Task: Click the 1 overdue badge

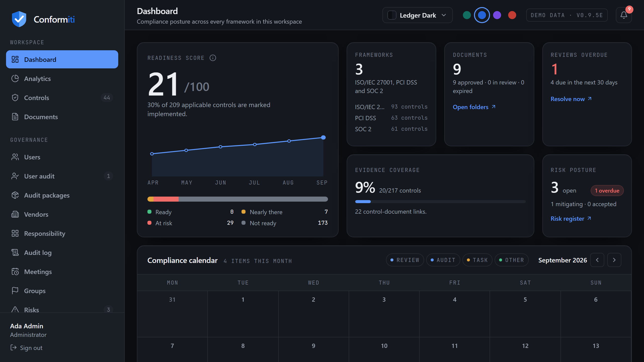Action: click(607, 190)
